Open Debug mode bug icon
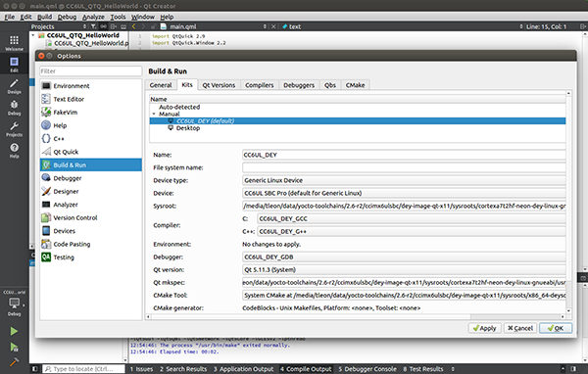The image size is (588, 374). (15, 107)
